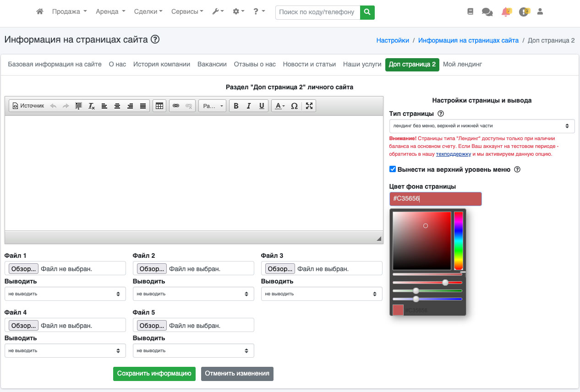The height and width of the screenshot is (392, 580).
Task: Click the rainbow hue strip in color picker
Action: (x=458, y=240)
